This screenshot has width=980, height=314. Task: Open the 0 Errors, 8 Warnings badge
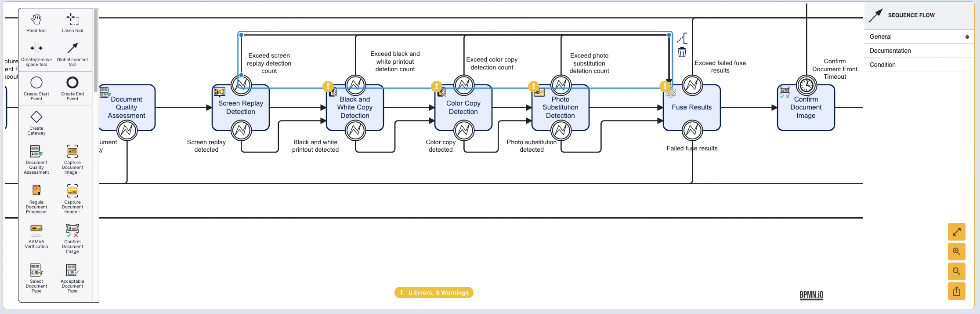coord(434,292)
